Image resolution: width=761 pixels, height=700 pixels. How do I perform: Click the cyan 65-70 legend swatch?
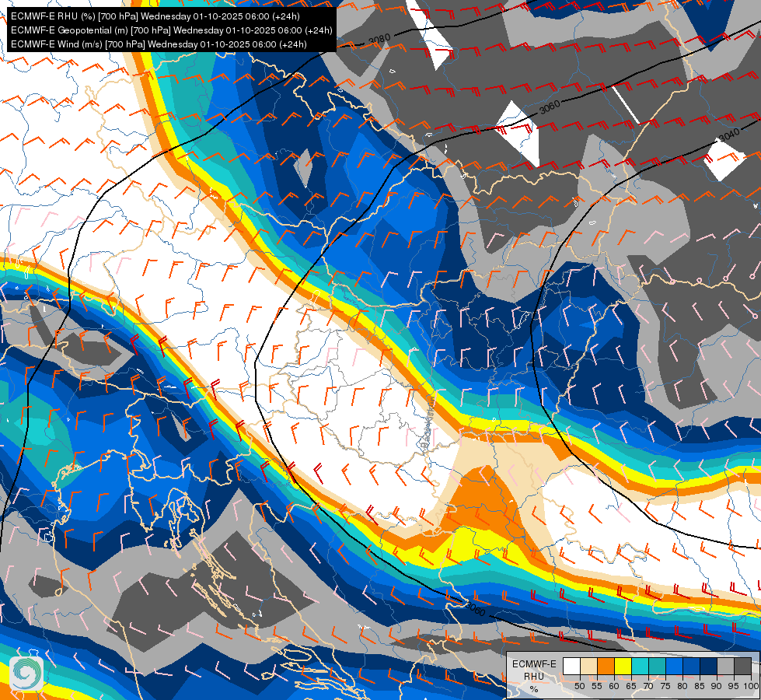(x=641, y=666)
